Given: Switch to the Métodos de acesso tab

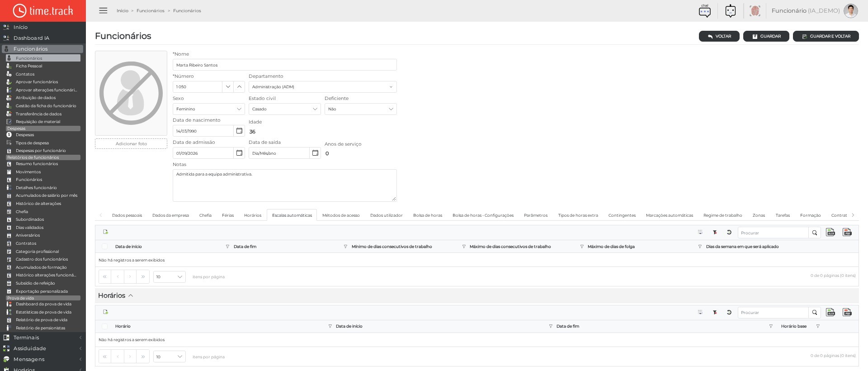Looking at the screenshot, I should (341, 215).
